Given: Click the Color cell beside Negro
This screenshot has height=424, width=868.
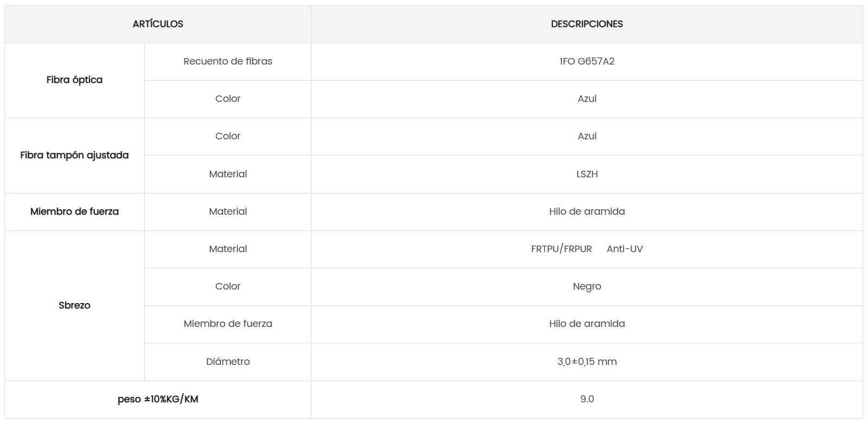Looking at the screenshot, I should (x=228, y=286).
